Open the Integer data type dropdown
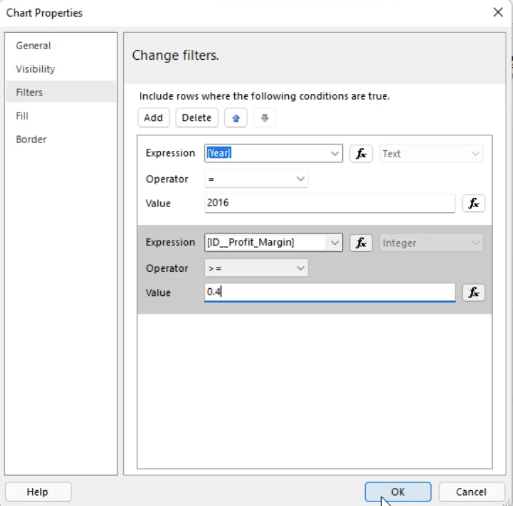 click(x=431, y=243)
